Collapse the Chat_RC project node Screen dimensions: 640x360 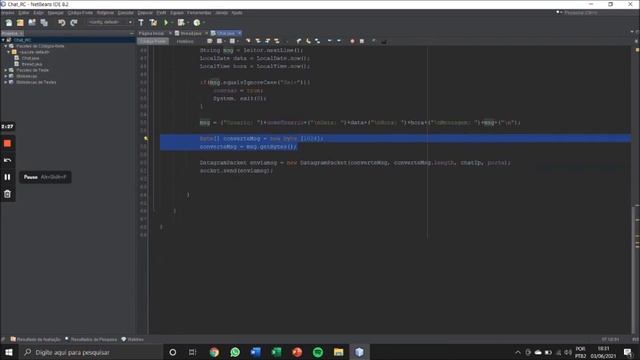point(3,40)
